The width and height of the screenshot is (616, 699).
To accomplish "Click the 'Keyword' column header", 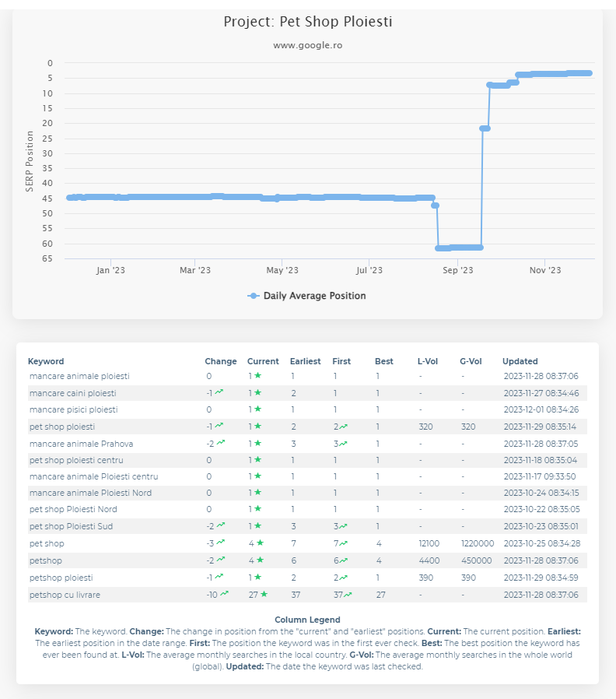I will tap(46, 361).
